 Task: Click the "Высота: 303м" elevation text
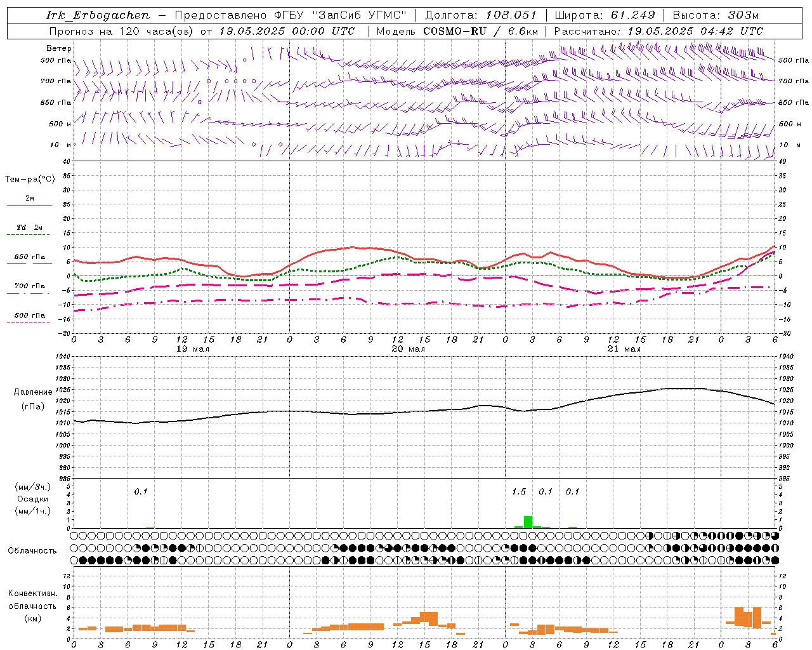click(x=716, y=15)
